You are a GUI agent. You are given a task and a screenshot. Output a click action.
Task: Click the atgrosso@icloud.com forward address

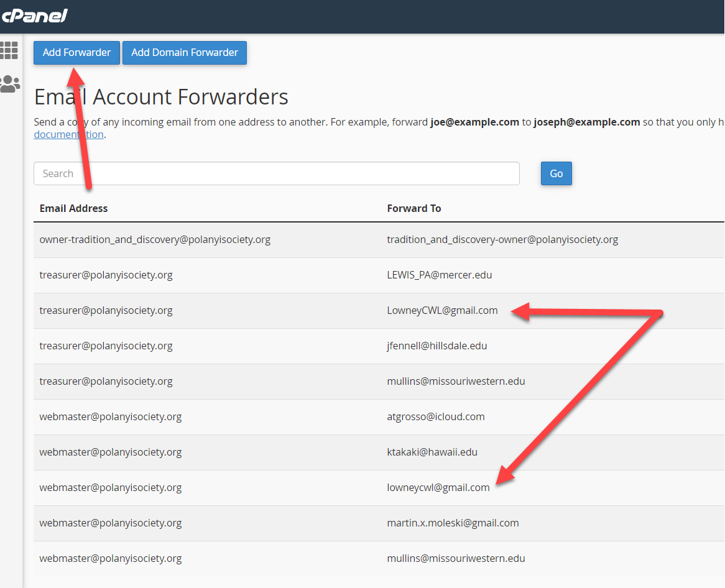coord(435,416)
